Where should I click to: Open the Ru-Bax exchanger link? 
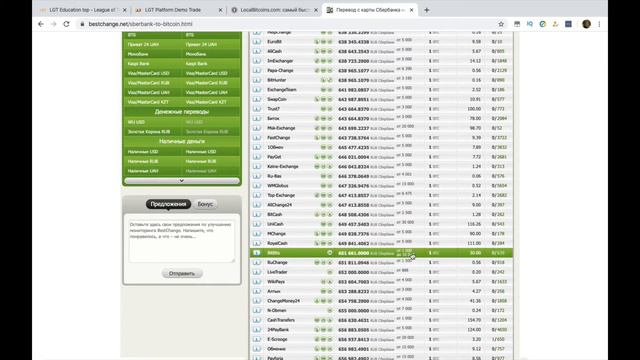[274, 176]
